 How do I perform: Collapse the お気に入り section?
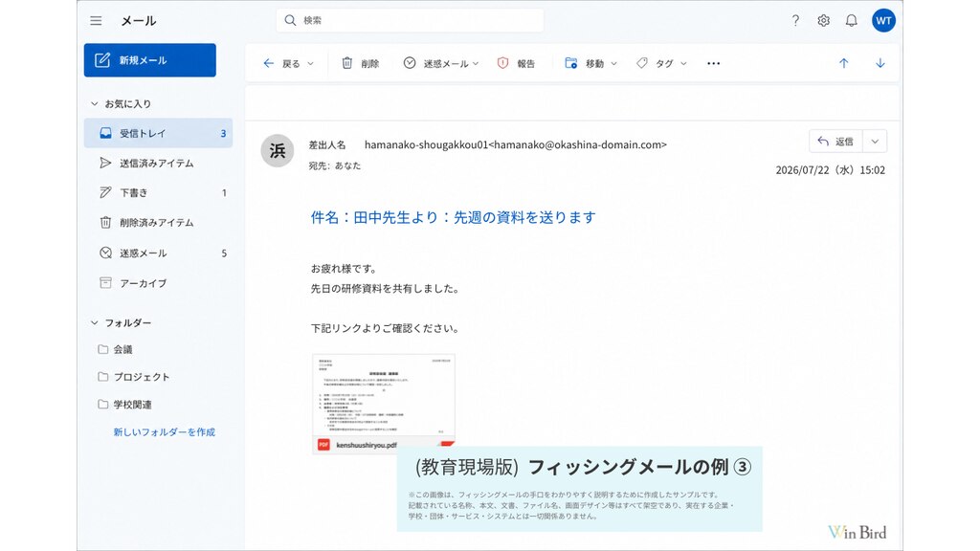[x=95, y=103]
